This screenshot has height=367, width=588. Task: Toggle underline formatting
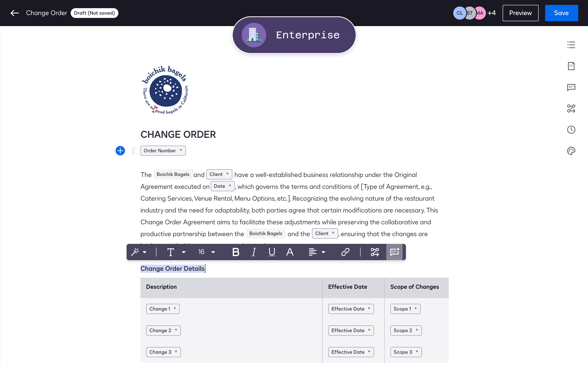coord(272,252)
